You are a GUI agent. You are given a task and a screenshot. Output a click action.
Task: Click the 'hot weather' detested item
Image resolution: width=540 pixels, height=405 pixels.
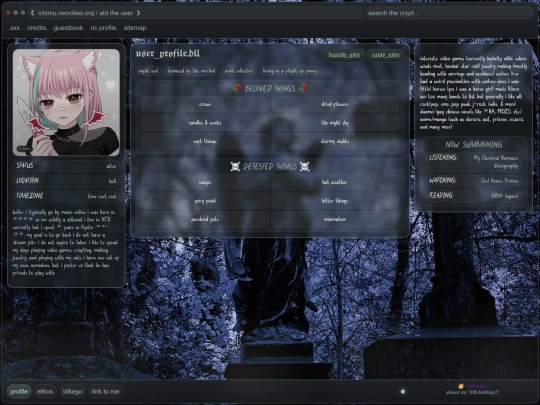pyautogui.click(x=335, y=182)
